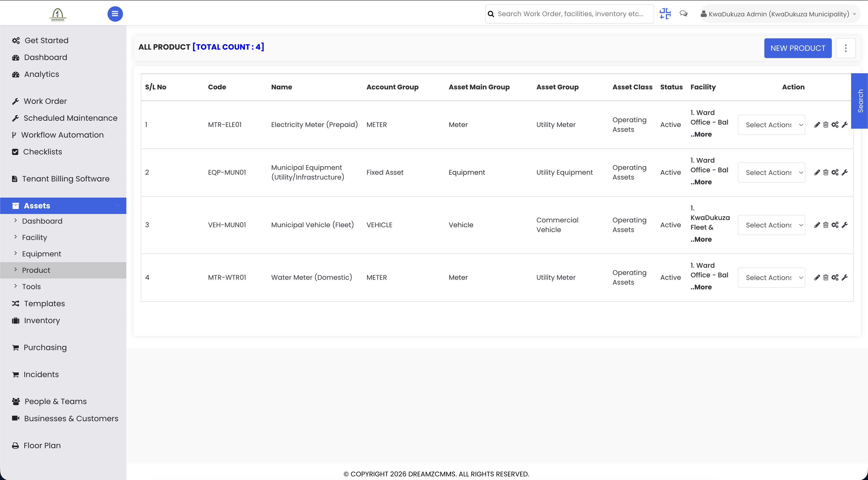Viewport: 868px width, 480px height.
Task: Open the Equipment submenu item
Action: [41, 254]
